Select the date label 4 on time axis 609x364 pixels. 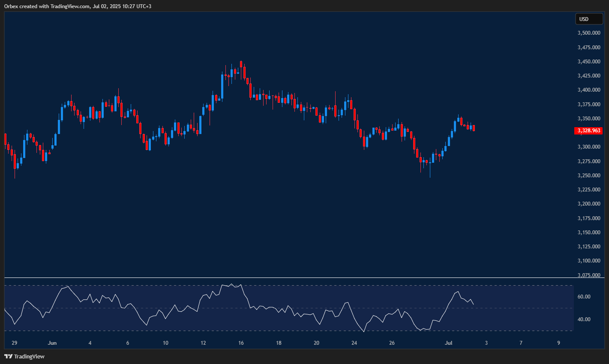[x=90, y=343]
